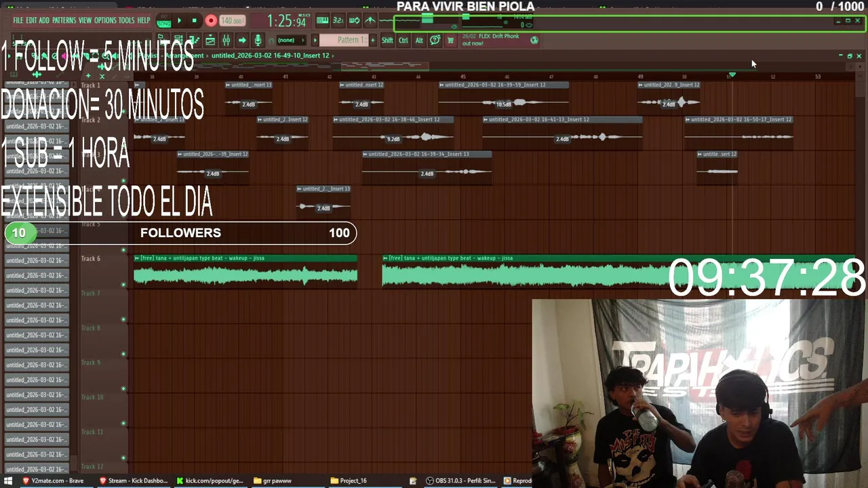This screenshot has height=488, width=868.
Task: Open the HELP menu
Action: [144, 20]
